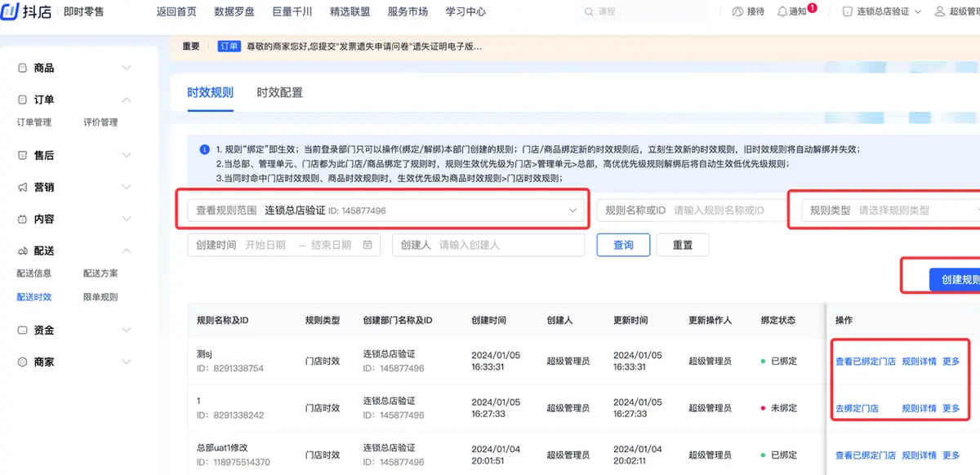Click the 资金 sidebar icon

pyautogui.click(x=23, y=331)
